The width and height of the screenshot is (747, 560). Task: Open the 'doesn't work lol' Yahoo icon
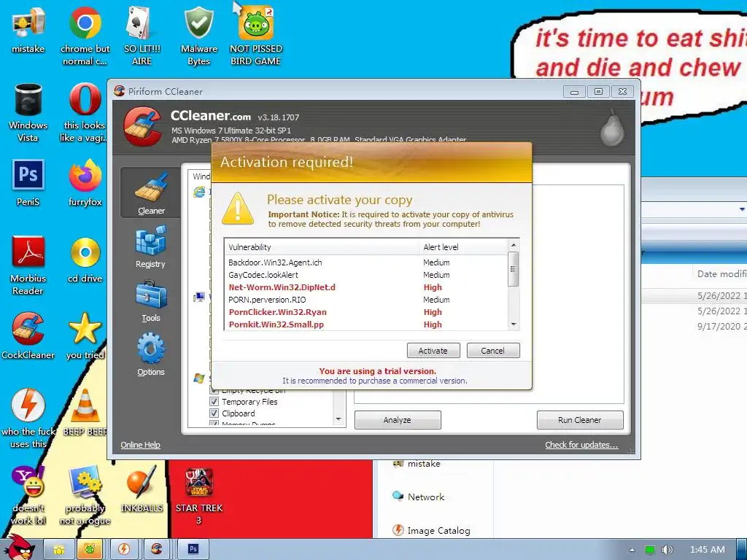[x=28, y=495]
